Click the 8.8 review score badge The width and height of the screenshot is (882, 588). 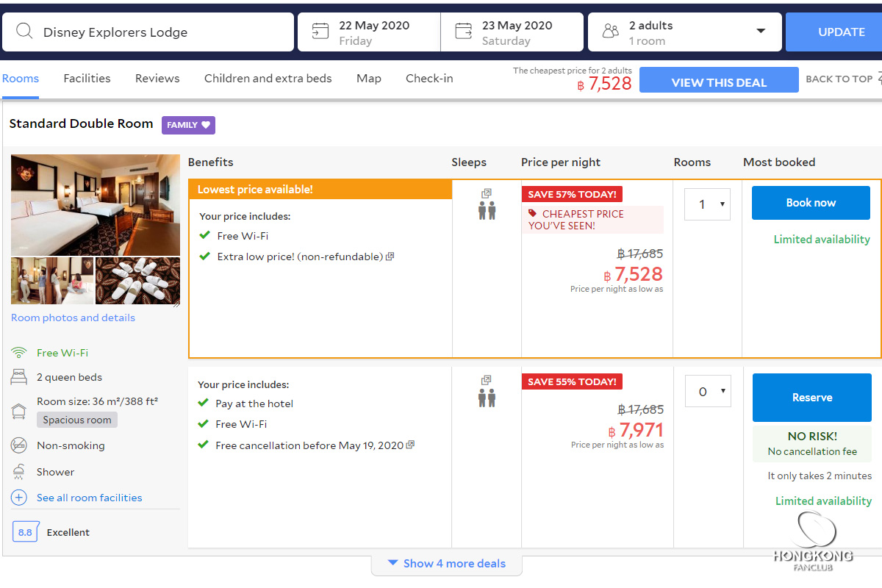tap(26, 532)
